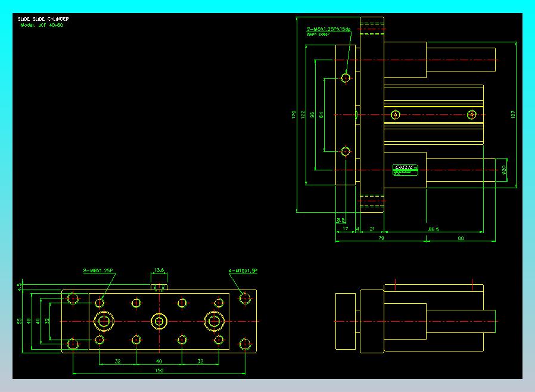Click the 21 plate thickness dimension
The width and height of the screenshot is (535, 392).
[372, 229]
